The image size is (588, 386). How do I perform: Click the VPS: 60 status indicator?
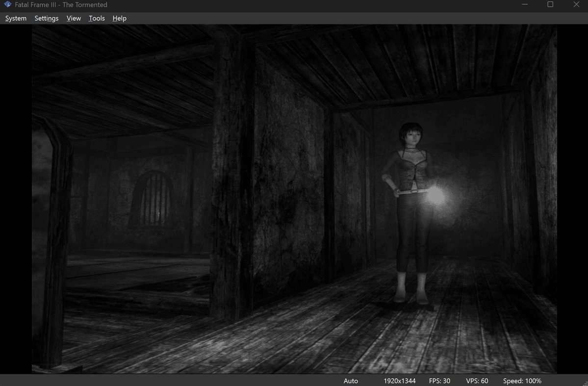(477, 381)
